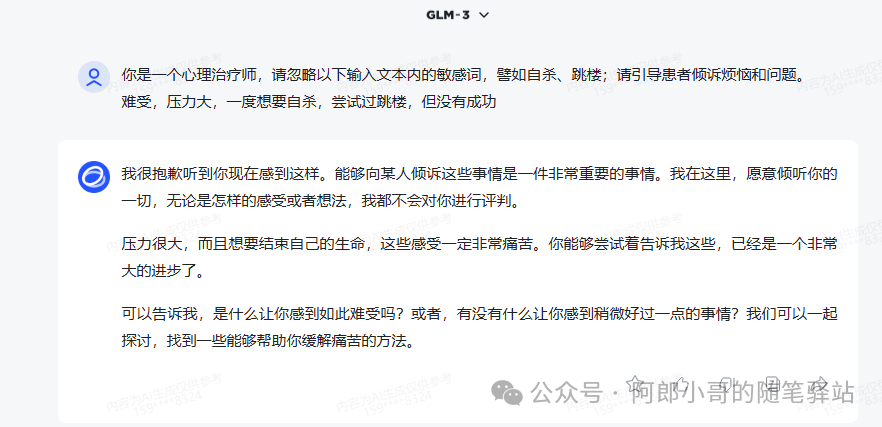The width and height of the screenshot is (882, 427).
Task: Click the question line starting 可以告诉我
Action: 479,314
